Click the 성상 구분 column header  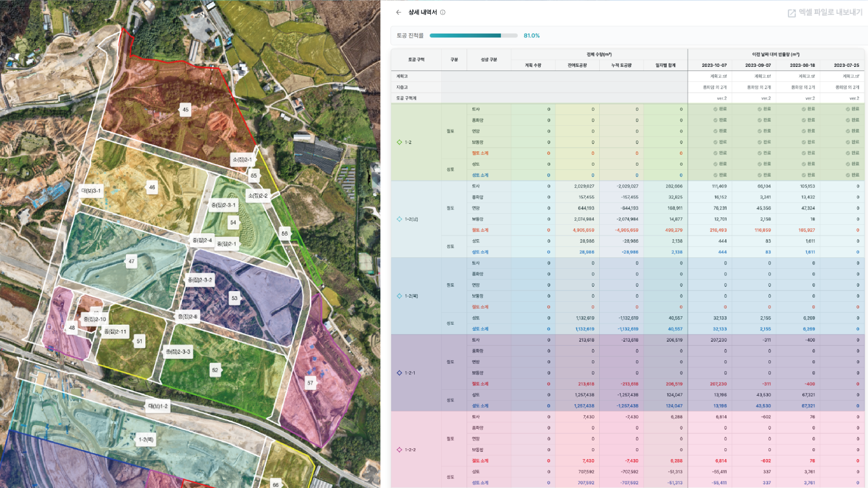[x=489, y=60]
